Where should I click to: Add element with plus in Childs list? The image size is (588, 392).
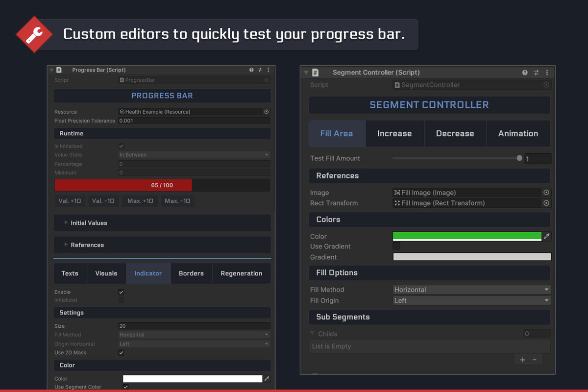pyautogui.click(x=522, y=360)
